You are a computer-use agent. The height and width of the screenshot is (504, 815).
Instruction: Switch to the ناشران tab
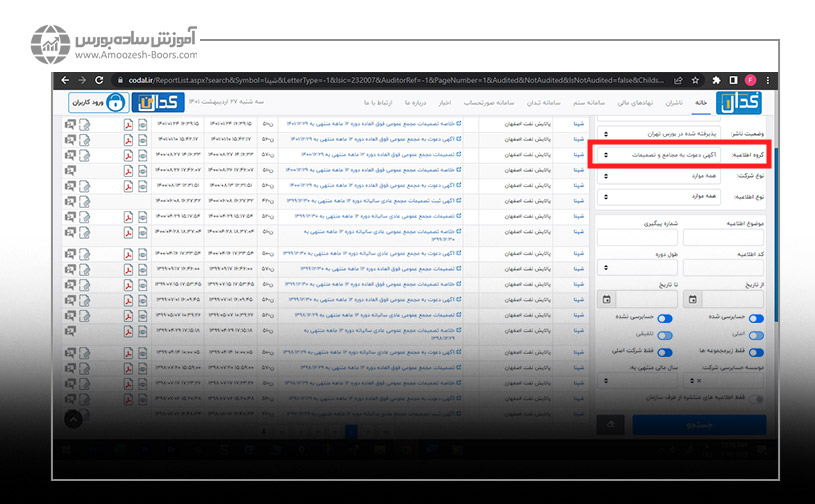[x=674, y=103]
